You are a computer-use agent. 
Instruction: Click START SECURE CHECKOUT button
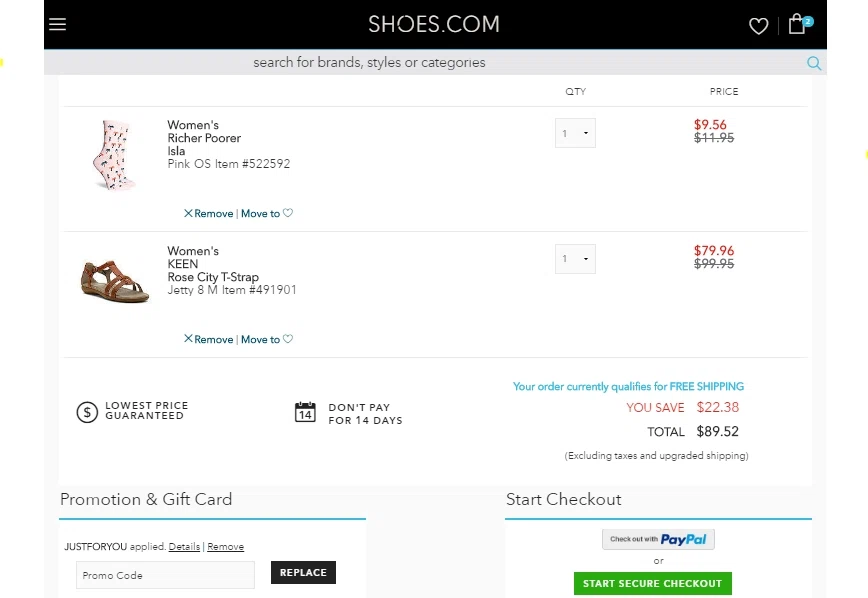(653, 584)
